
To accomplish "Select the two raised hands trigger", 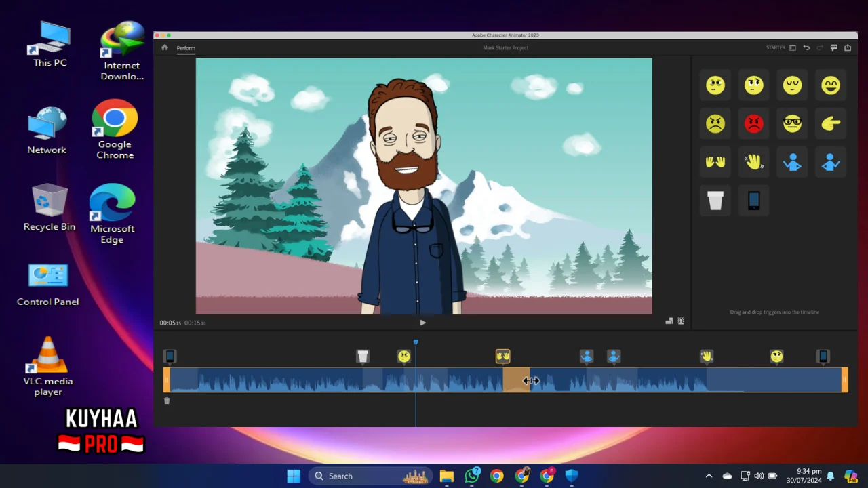I will pyautogui.click(x=715, y=162).
